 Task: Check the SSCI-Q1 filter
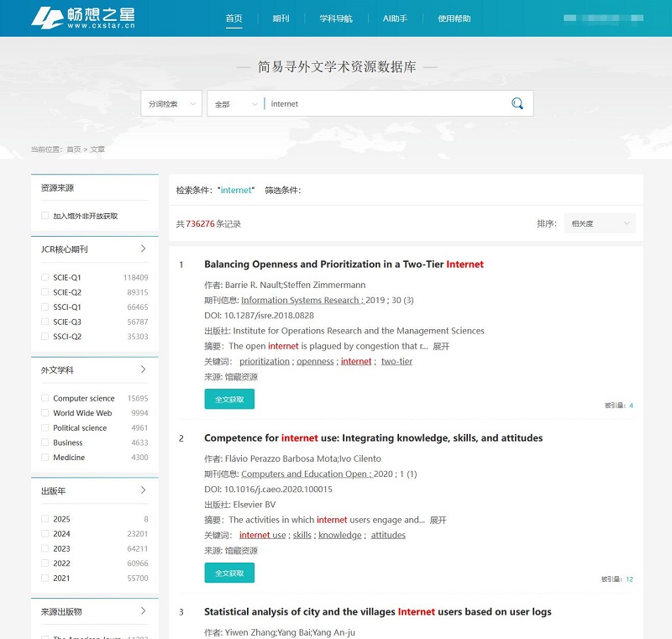tap(45, 306)
